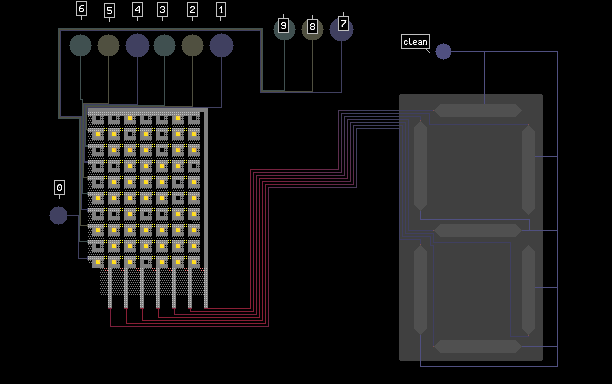
Task: Click the input circle under label 1
Action: 221,45
